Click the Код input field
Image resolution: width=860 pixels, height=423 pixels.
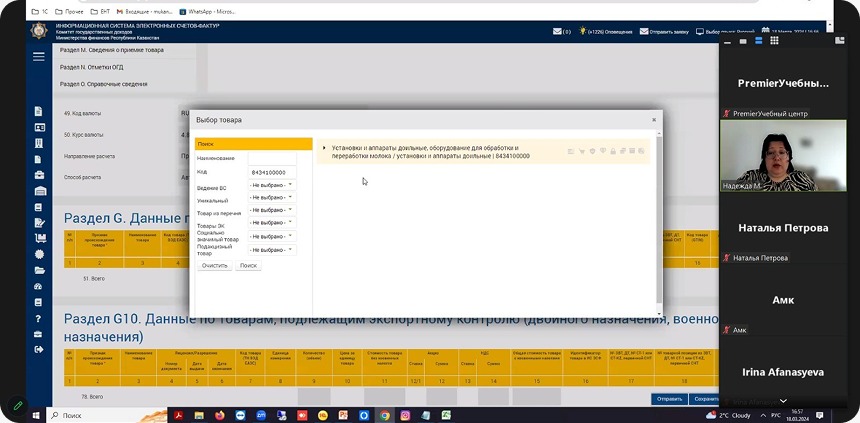(x=271, y=172)
